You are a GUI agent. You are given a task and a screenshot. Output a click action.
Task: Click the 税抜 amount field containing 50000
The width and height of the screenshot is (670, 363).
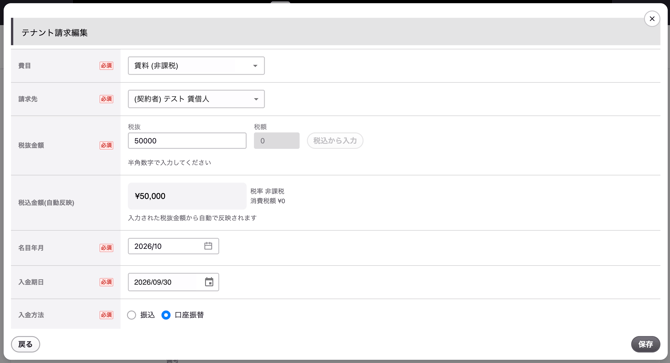(187, 141)
